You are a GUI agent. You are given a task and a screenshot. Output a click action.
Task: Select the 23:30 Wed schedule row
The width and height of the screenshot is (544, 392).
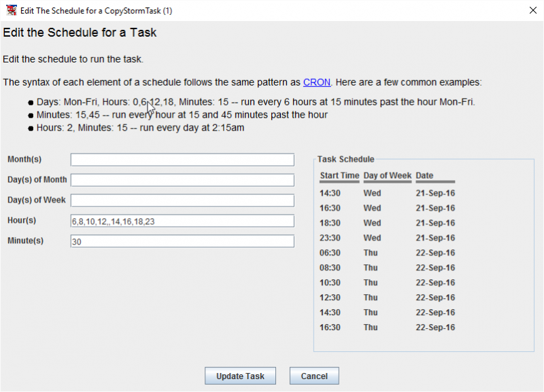coord(387,238)
